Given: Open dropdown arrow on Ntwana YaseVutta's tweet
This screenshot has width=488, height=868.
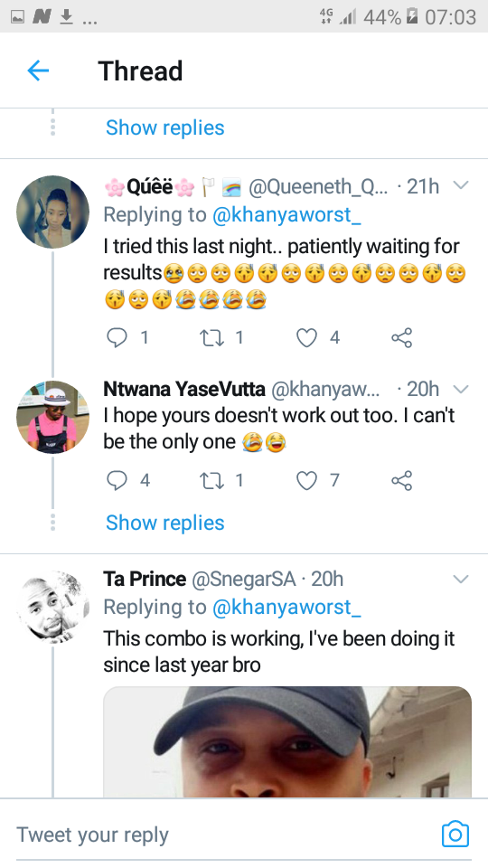Looking at the screenshot, I should point(460,389).
